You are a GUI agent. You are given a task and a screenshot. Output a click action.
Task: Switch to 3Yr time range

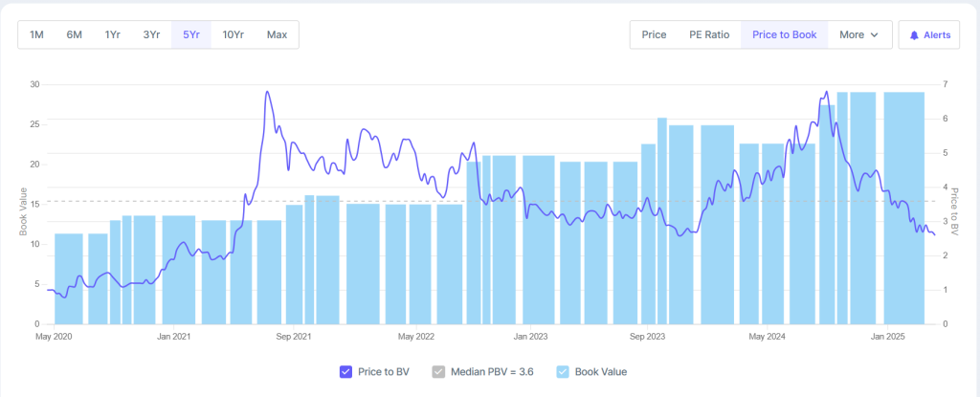151,34
